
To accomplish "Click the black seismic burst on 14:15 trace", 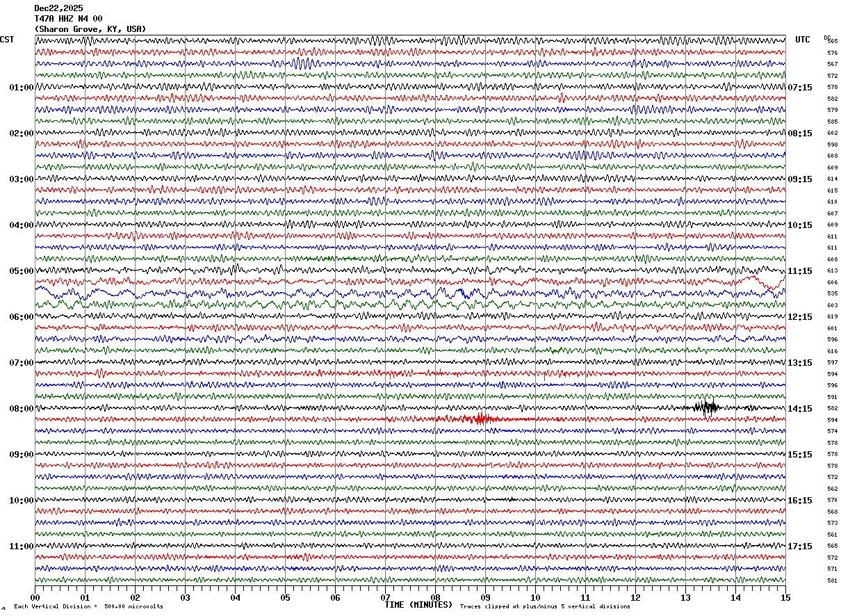I will pos(707,408).
